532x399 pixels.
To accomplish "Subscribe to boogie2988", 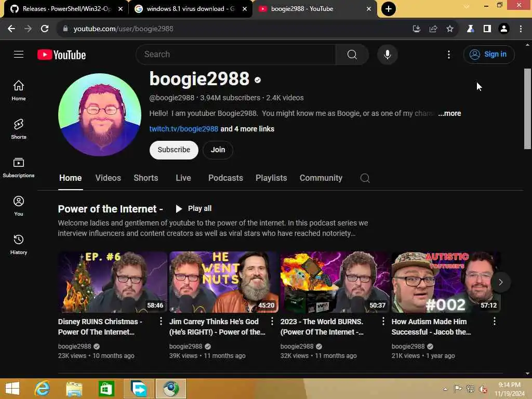I will [174, 150].
